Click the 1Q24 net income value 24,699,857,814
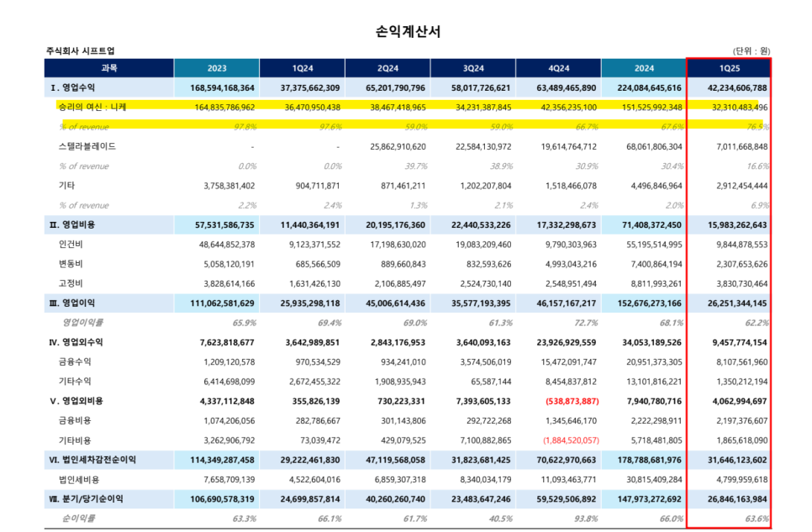The image size is (812, 532). coord(309,499)
